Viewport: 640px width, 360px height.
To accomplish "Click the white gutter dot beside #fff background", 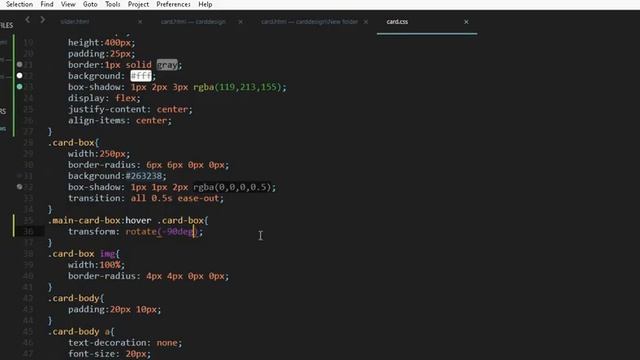I will pos(20,76).
